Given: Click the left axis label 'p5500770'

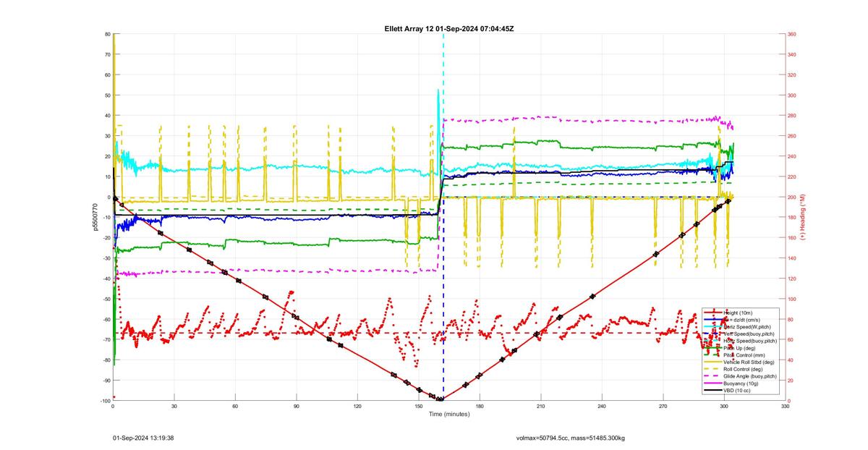Looking at the screenshot, I should (94, 217).
